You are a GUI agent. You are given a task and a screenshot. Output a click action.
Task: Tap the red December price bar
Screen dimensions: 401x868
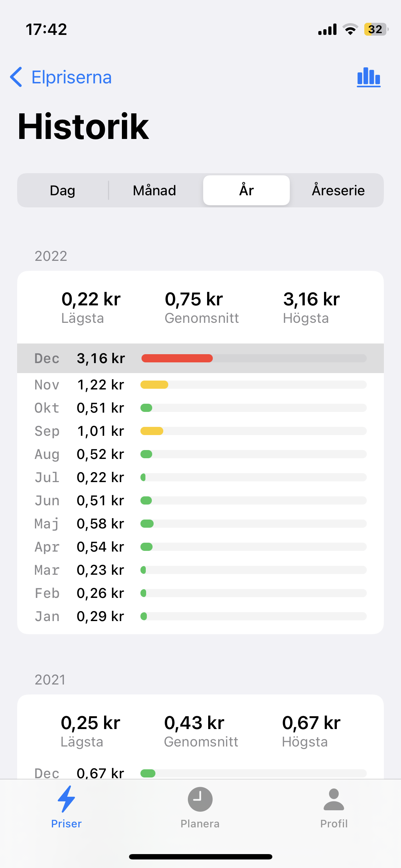pos(177,358)
